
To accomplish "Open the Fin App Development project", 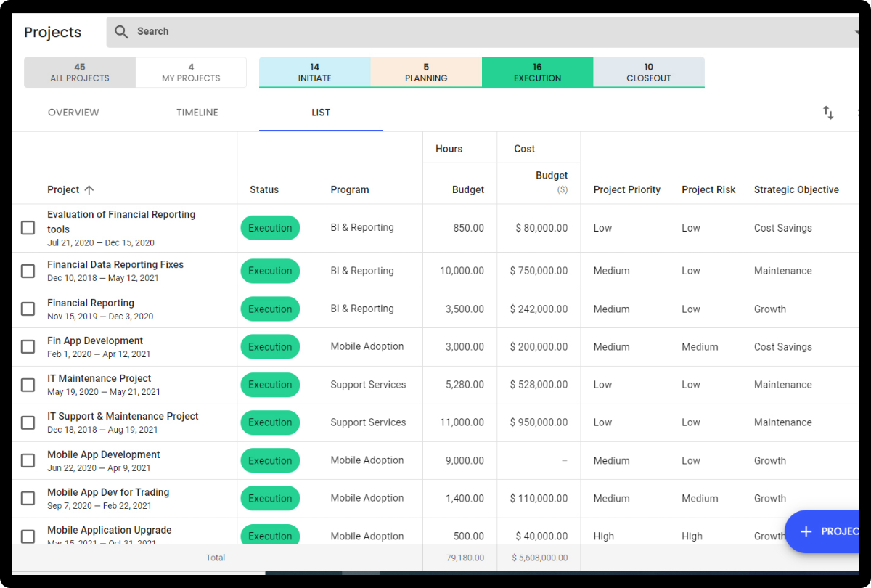I will (95, 340).
